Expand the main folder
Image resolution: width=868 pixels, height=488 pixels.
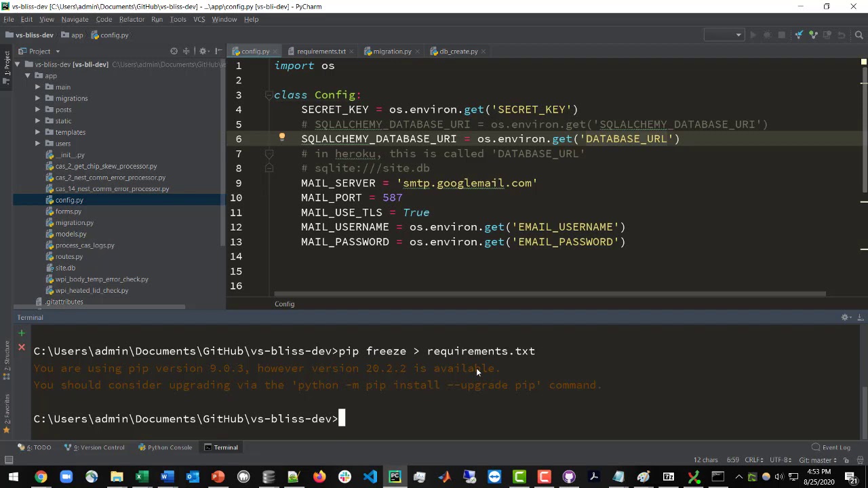click(38, 87)
